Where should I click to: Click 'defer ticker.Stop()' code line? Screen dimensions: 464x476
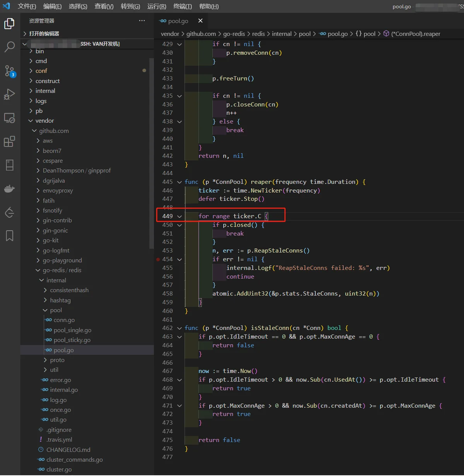pyautogui.click(x=231, y=199)
